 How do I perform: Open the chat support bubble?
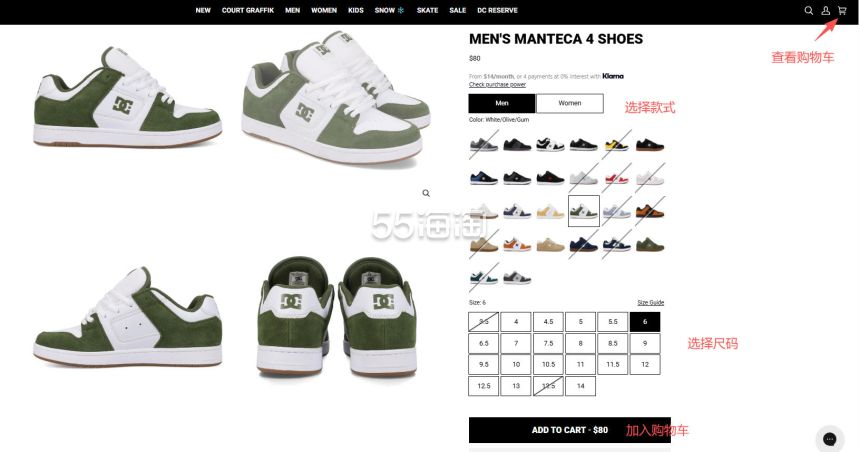tap(829, 438)
